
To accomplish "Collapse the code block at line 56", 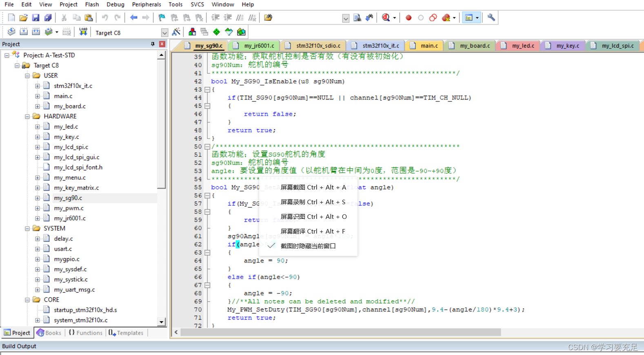I will click(x=207, y=196).
